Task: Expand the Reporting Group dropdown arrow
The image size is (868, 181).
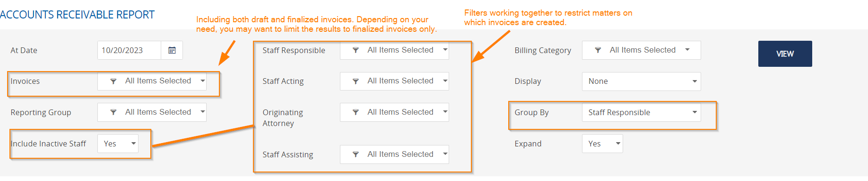Action: click(202, 112)
